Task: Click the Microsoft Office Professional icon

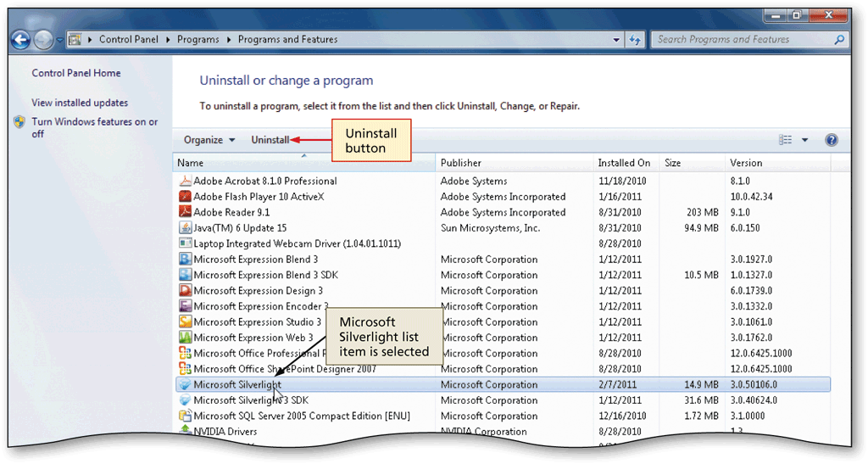Action: tap(185, 353)
